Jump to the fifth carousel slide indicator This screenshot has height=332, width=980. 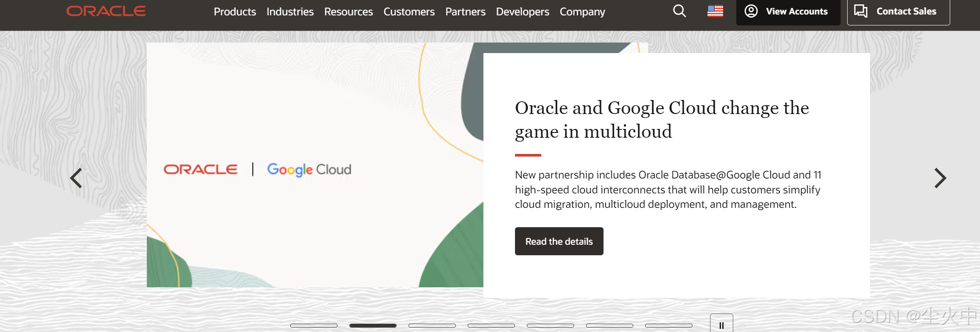tap(550, 325)
